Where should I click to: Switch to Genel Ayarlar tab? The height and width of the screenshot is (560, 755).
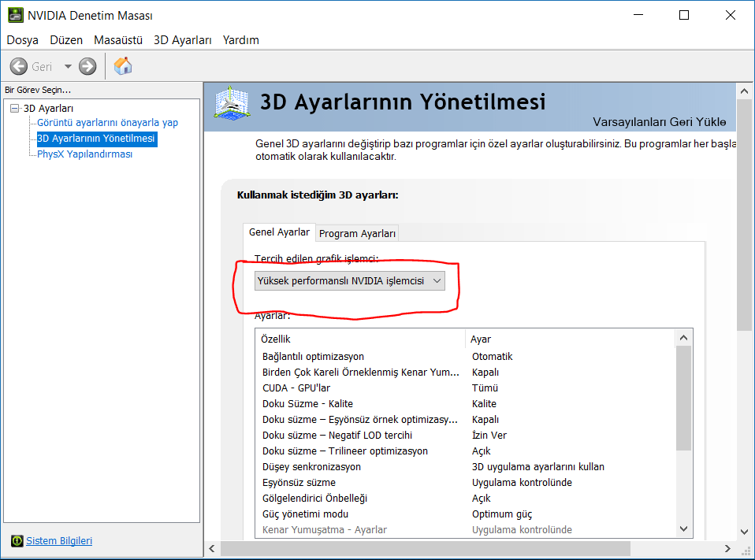pyautogui.click(x=279, y=232)
